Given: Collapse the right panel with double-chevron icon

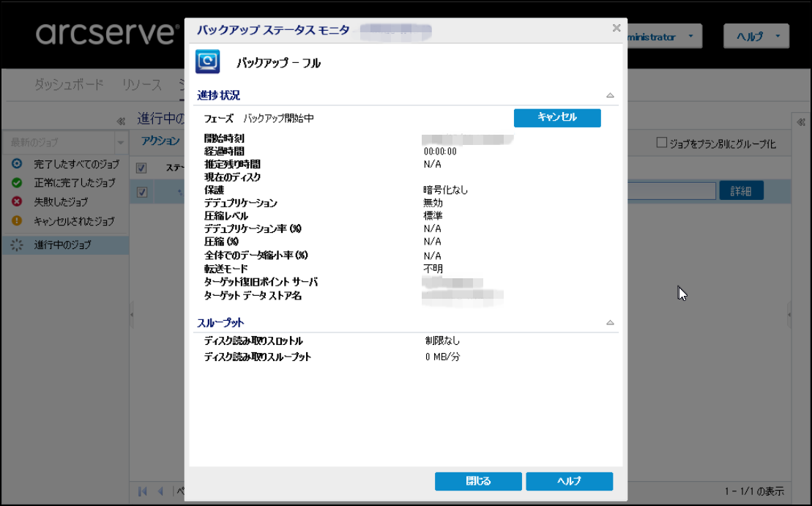Looking at the screenshot, I should point(801,122).
